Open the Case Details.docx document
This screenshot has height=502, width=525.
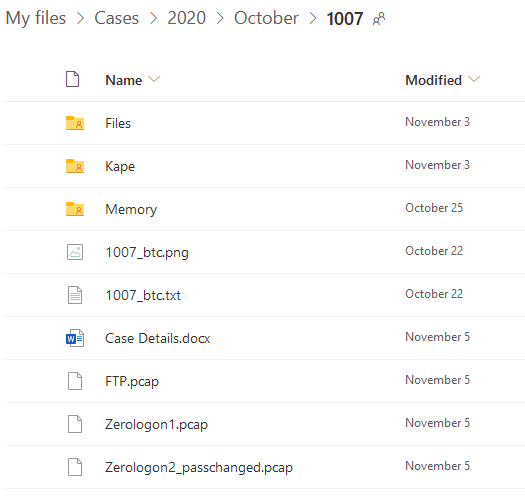point(158,338)
